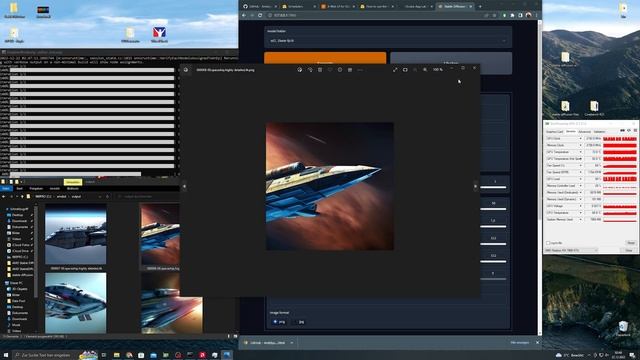Viewport: 640px width, 360px height.
Task: Open the CPU Temperature sensor dropdown
Action: 580,213
